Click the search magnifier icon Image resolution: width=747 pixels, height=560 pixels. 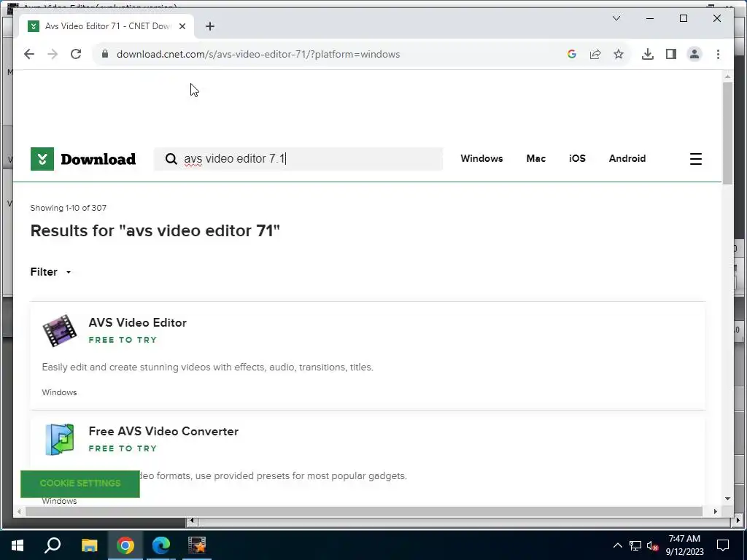171,159
